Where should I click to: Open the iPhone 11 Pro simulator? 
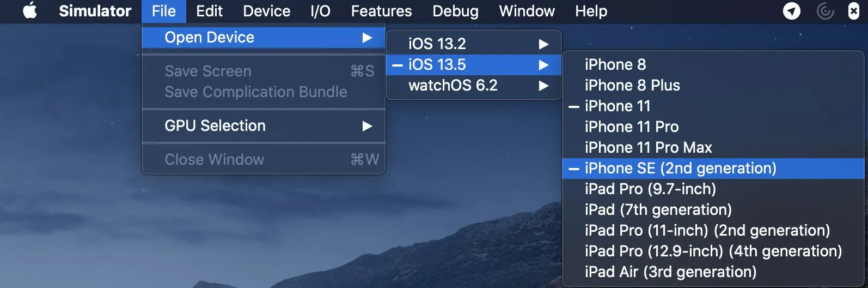[x=713, y=127]
